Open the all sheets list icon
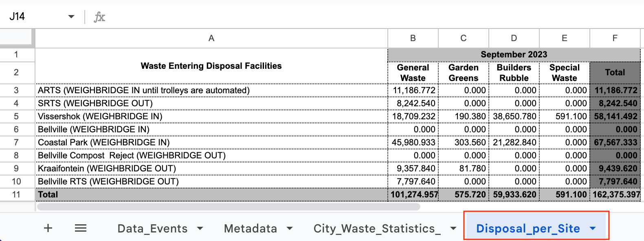 [x=81, y=228]
